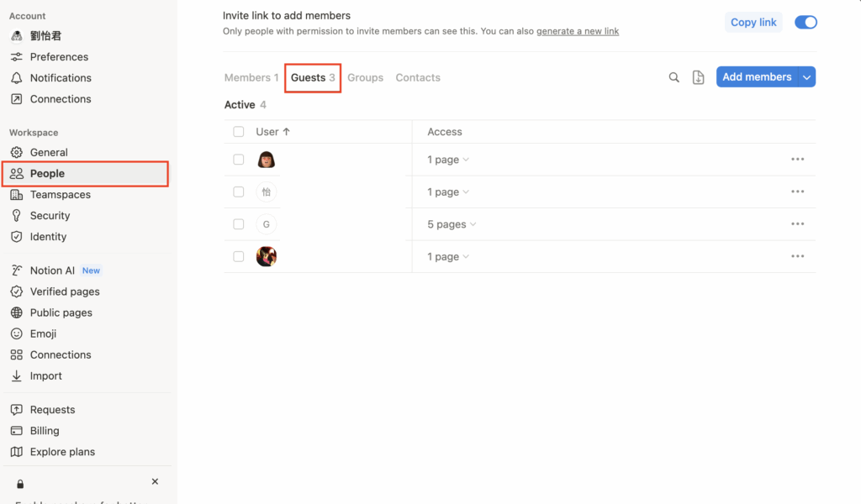Open Notion AI settings
This screenshot has width=861, height=504.
pos(52,270)
